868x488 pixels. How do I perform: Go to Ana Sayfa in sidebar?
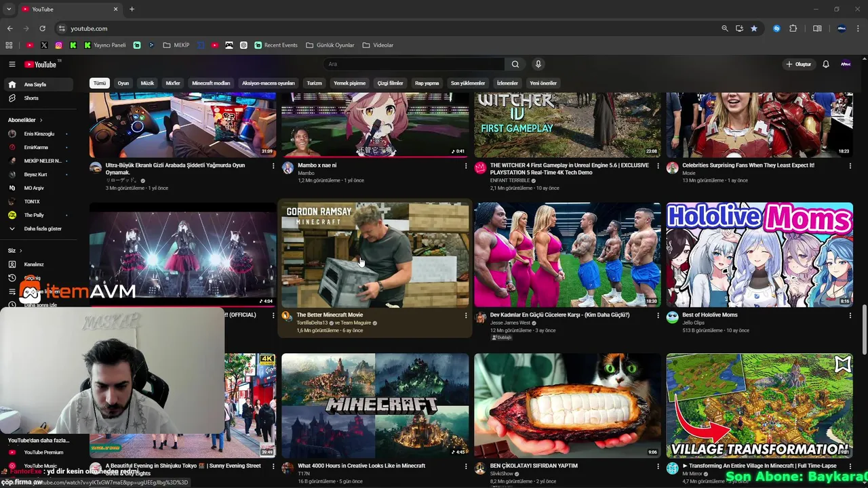pos(38,85)
